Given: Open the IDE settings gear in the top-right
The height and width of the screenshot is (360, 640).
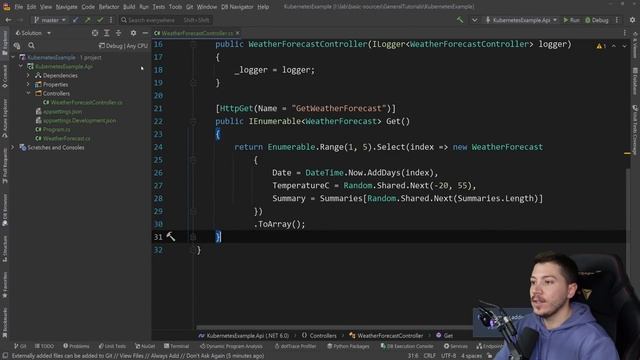Looking at the screenshot, I should 632,20.
